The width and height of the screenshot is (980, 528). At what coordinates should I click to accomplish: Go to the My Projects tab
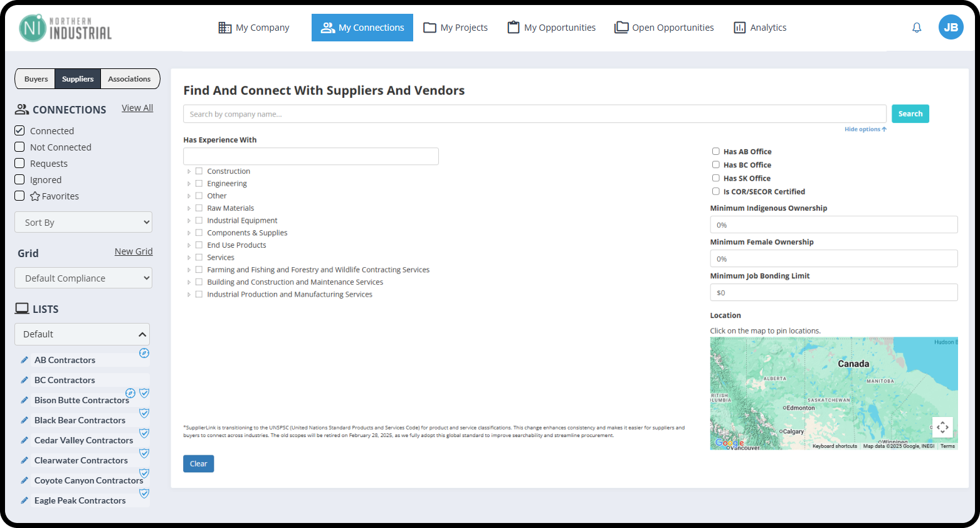[456, 28]
